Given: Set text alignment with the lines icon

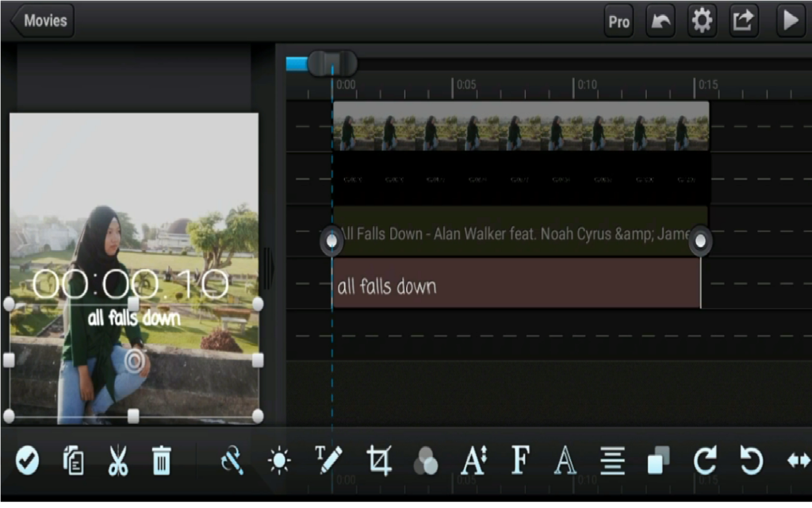Looking at the screenshot, I should tap(613, 460).
